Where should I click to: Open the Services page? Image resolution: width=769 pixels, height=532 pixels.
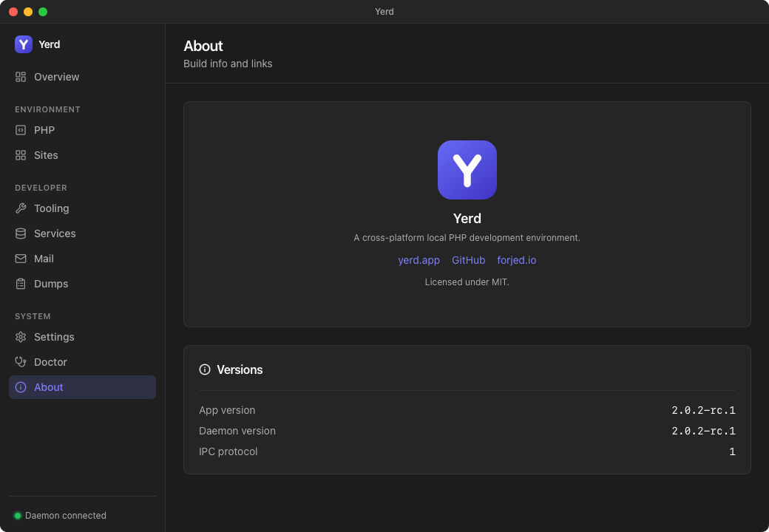pyautogui.click(x=82, y=233)
